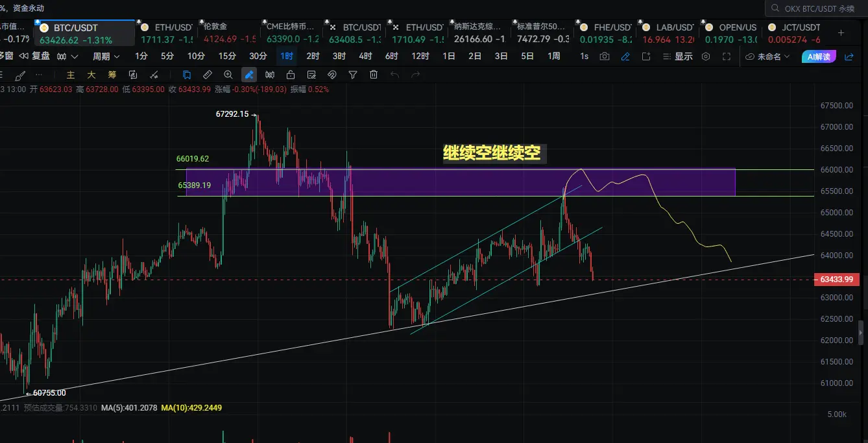This screenshot has width=868, height=443.
Task: Click the blue pencil draw icon in top bar
Action: (625, 56)
